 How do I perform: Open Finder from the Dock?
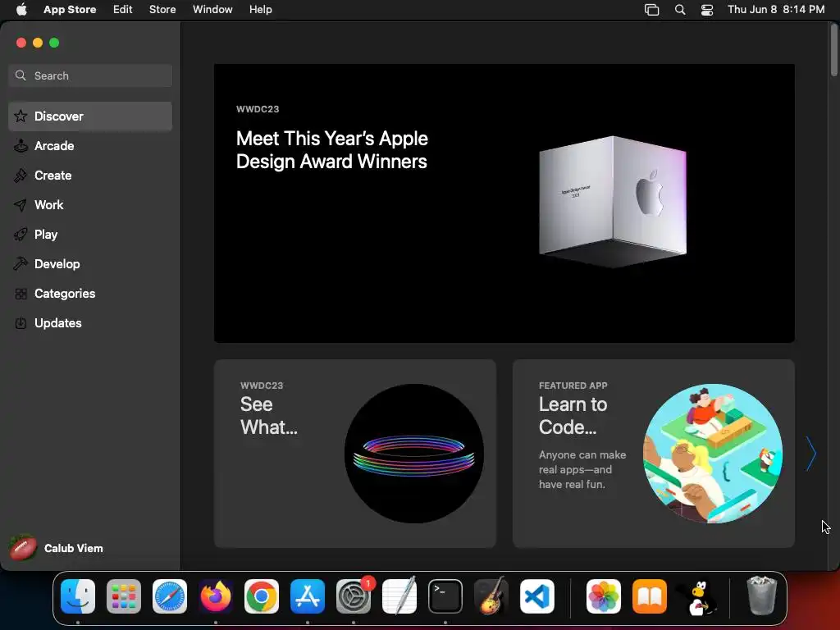78,596
